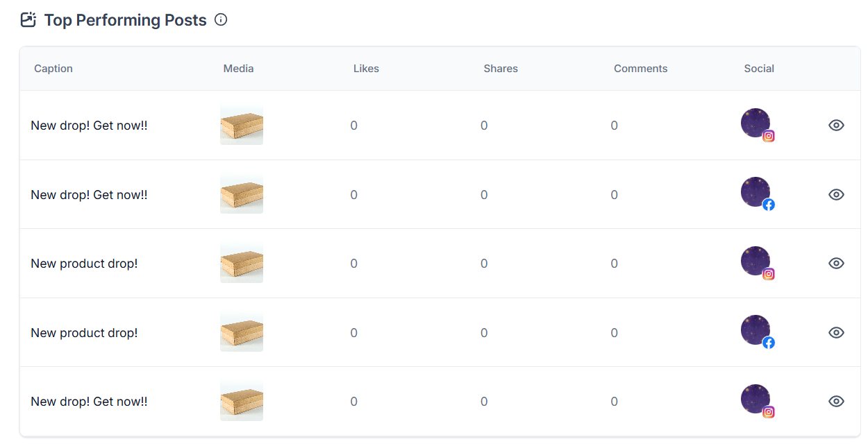
Task: Click the eye icon in the second row
Action: point(836,194)
